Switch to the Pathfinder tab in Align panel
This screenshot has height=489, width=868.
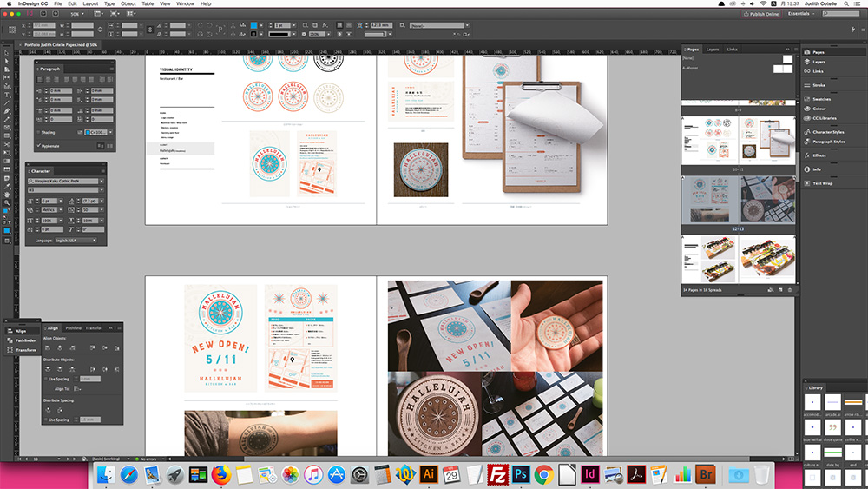[74, 327]
